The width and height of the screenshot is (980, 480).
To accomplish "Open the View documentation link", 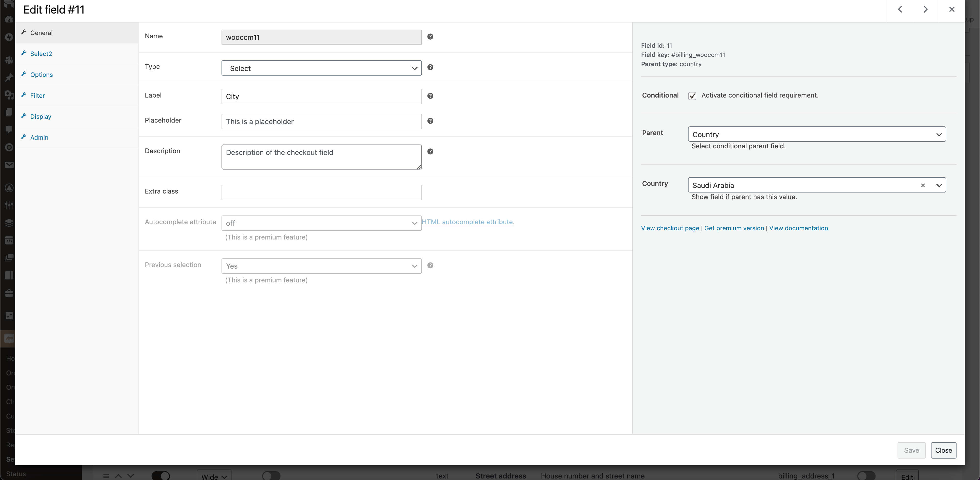I will (x=798, y=228).
